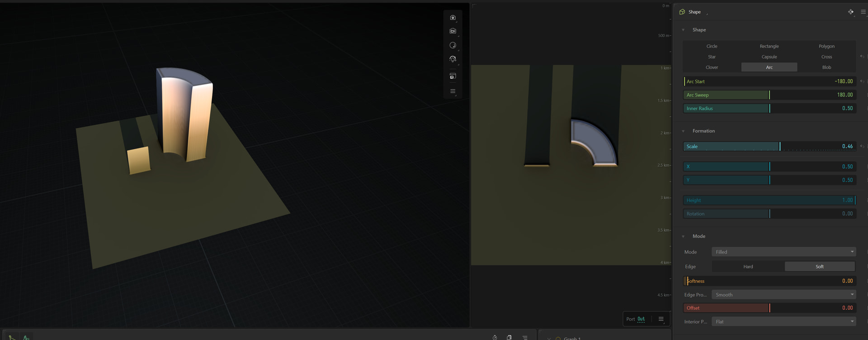The image size is (868, 340).
Task: Click the Scale slider in Formation
Action: coord(769,146)
